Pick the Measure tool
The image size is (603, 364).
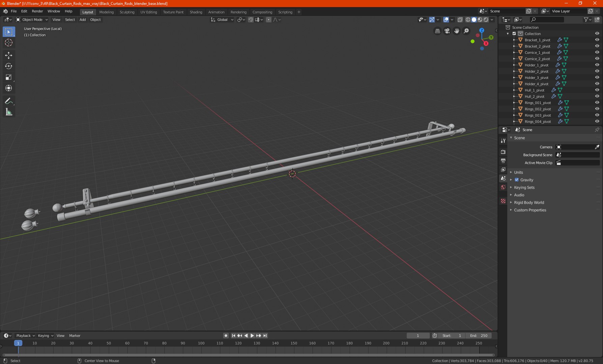pyautogui.click(x=9, y=112)
